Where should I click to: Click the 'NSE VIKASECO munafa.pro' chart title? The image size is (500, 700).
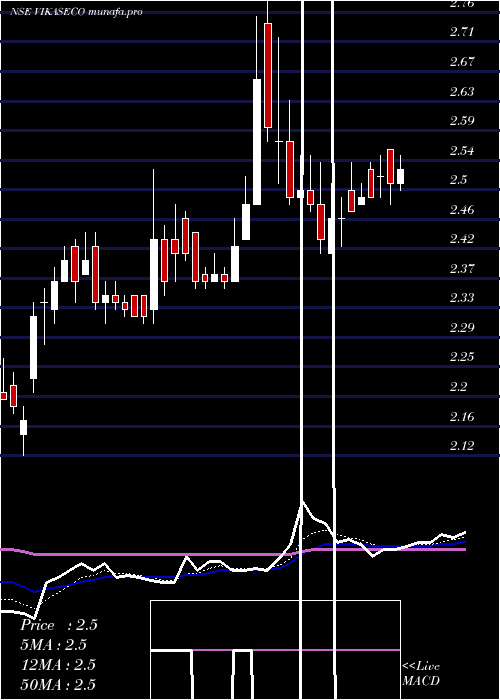(76, 12)
